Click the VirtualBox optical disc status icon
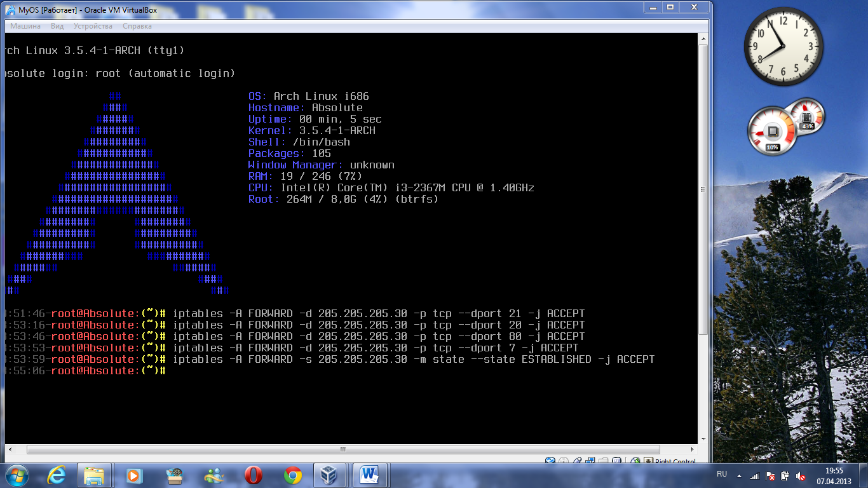Image resolution: width=868 pixels, height=488 pixels. pos(564,461)
